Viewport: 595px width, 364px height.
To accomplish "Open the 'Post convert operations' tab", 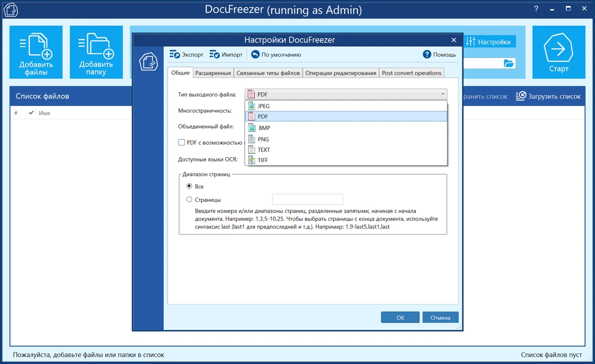I will [412, 73].
